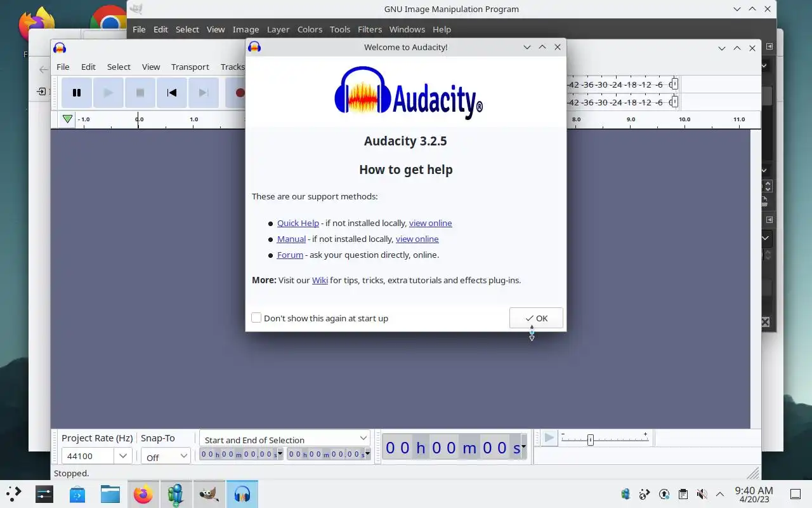Open Audacity Tracks menu
Image resolution: width=812 pixels, height=508 pixels.
pyautogui.click(x=232, y=67)
